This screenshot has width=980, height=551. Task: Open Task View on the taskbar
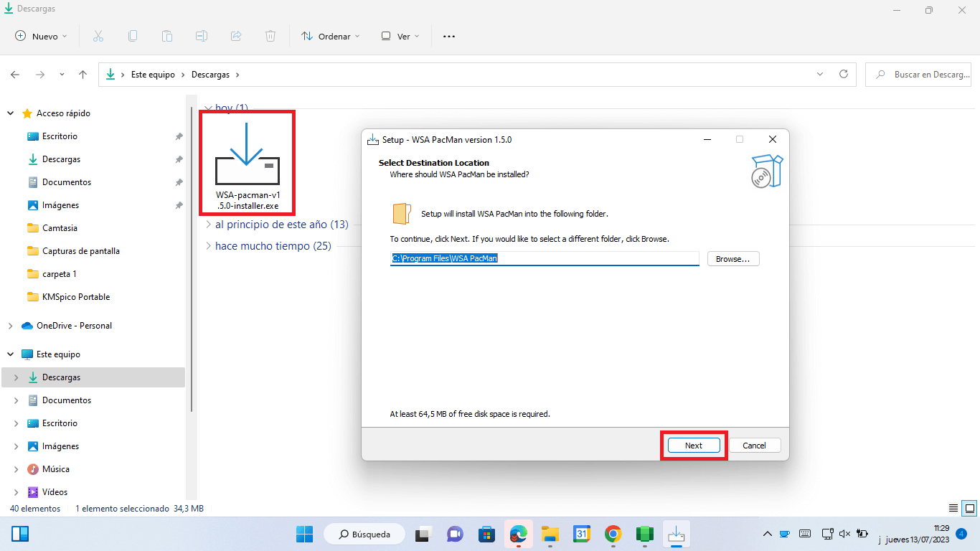point(423,534)
